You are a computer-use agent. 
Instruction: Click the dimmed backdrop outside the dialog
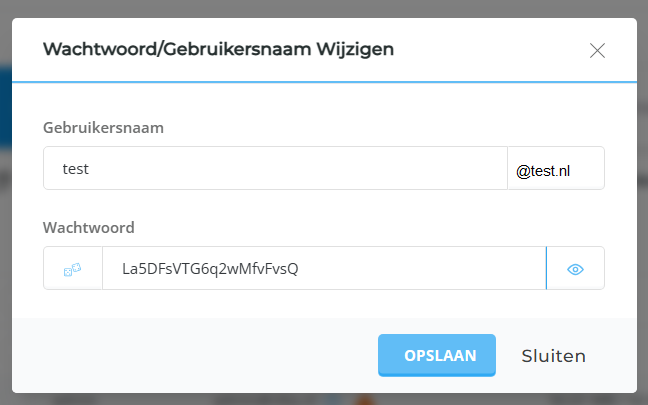(x=324, y=7)
